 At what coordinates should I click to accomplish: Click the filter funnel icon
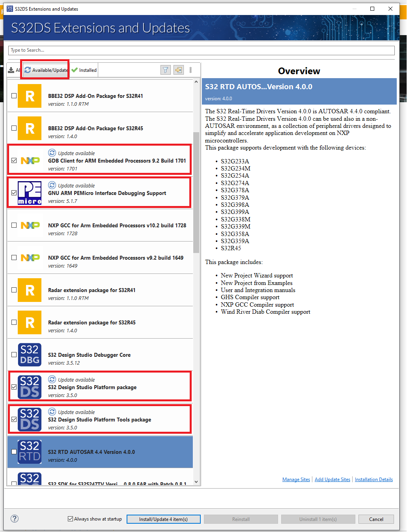pos(166,70)
